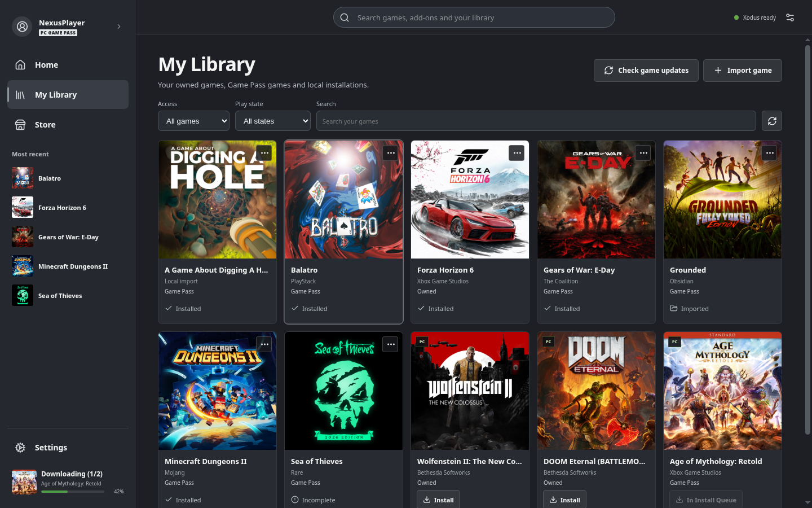The image size is (812, 508).
Task: Click the Age of Mythology download progress bar
Action: pos(73,492)
